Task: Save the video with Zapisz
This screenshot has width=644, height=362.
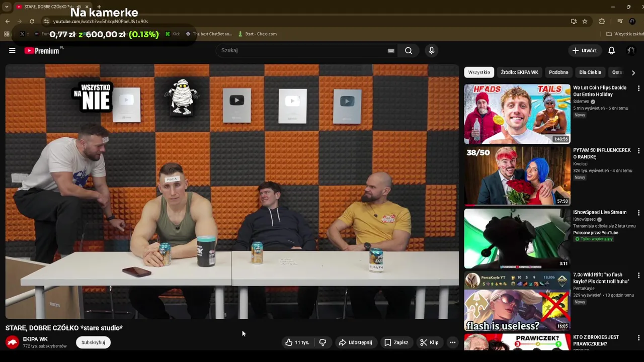Action: [396, 342]
